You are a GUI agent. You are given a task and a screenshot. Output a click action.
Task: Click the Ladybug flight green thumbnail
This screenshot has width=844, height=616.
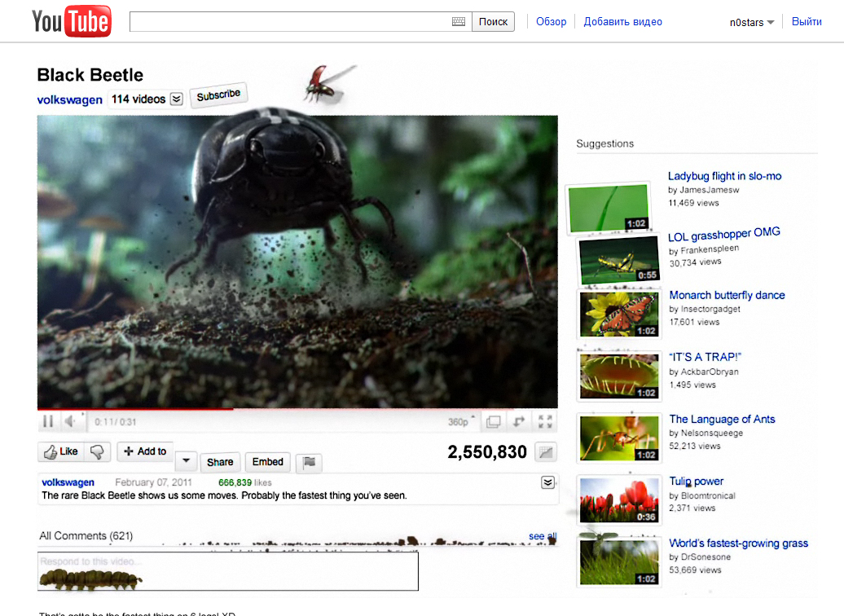coord(609,208)
